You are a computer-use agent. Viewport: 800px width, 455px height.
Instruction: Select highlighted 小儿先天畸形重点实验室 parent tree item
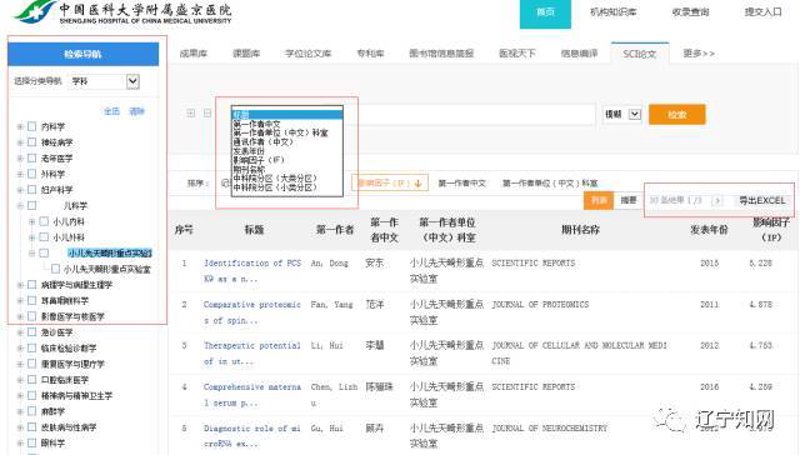pos(109,252)
